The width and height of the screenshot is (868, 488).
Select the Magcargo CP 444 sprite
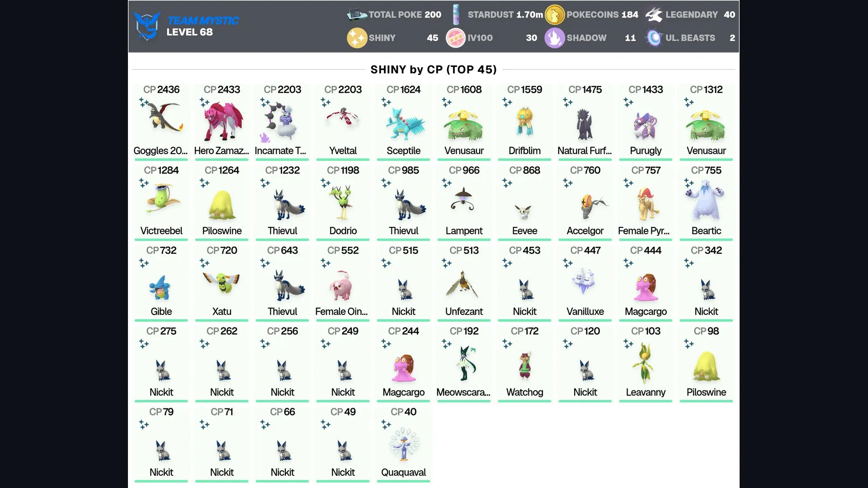click(x=646, y=286)
